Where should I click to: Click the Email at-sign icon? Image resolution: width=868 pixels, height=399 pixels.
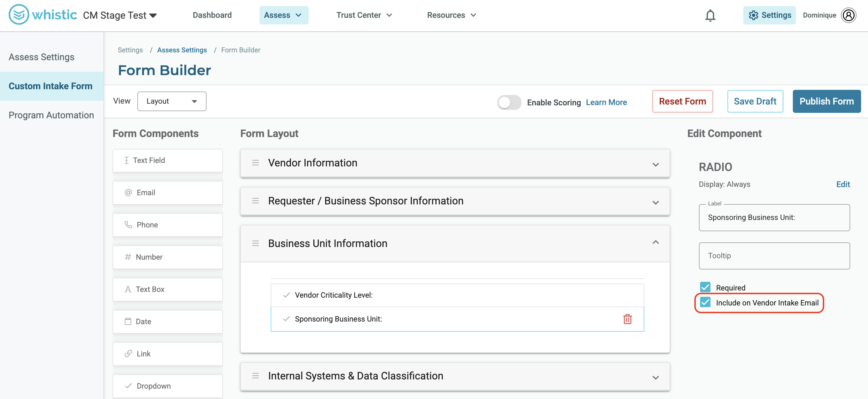128,193
